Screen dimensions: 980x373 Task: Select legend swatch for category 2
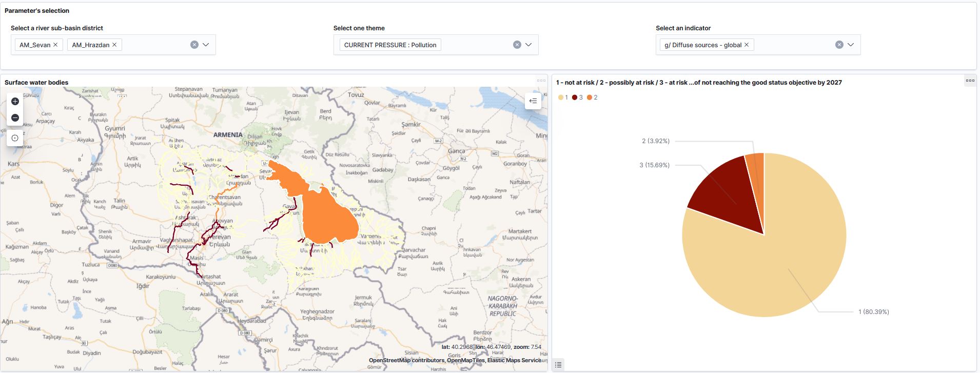(x=590, y=97)
